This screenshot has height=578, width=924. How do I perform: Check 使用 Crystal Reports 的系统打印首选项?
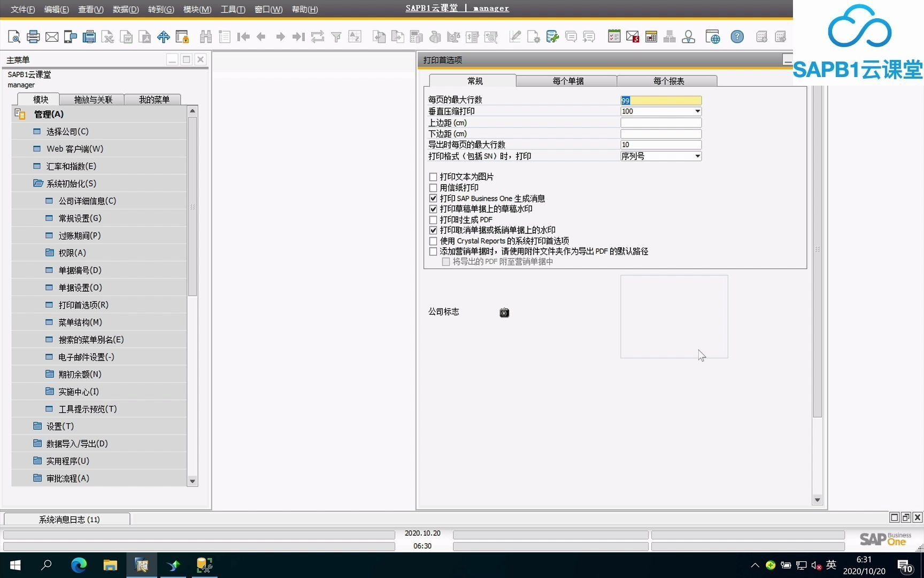(x=433, y=241)
